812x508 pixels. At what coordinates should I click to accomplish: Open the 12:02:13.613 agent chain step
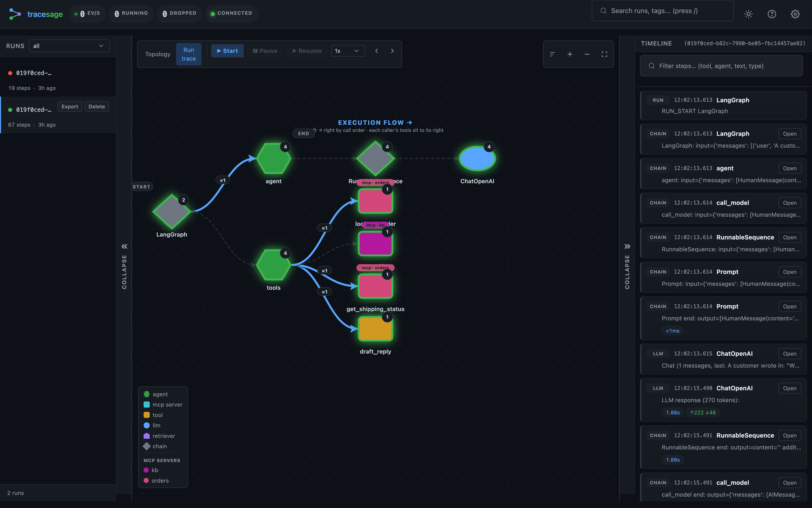point(790,168)
